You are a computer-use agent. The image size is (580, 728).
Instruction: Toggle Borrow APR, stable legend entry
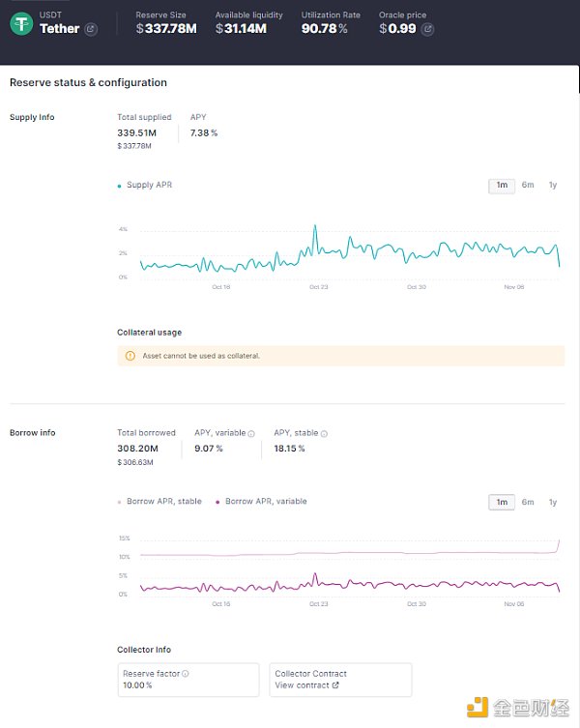coord(159,502)
